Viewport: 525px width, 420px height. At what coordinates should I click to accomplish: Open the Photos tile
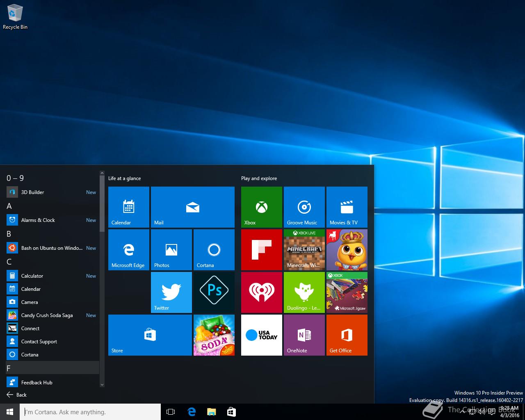[x=171, y=250]
